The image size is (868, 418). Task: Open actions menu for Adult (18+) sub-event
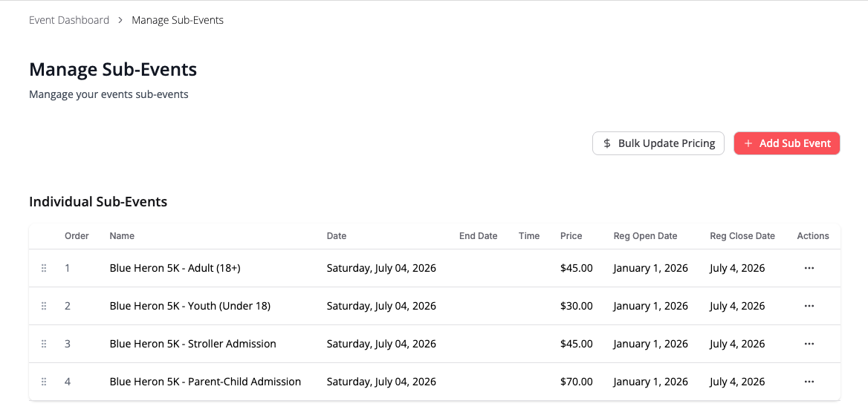point(809,268)
